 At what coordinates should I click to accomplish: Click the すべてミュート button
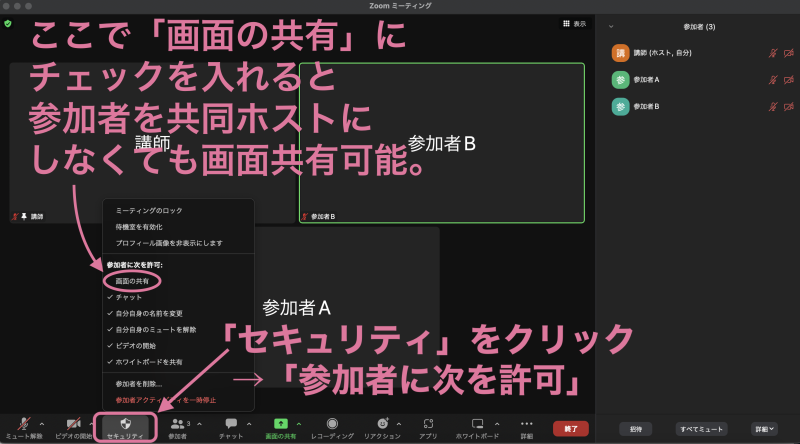point(702,429)
